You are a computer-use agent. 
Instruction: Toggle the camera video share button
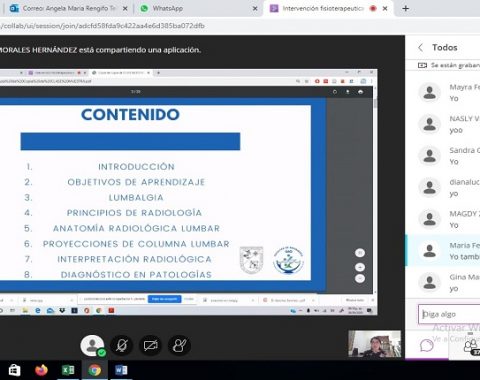151,345
